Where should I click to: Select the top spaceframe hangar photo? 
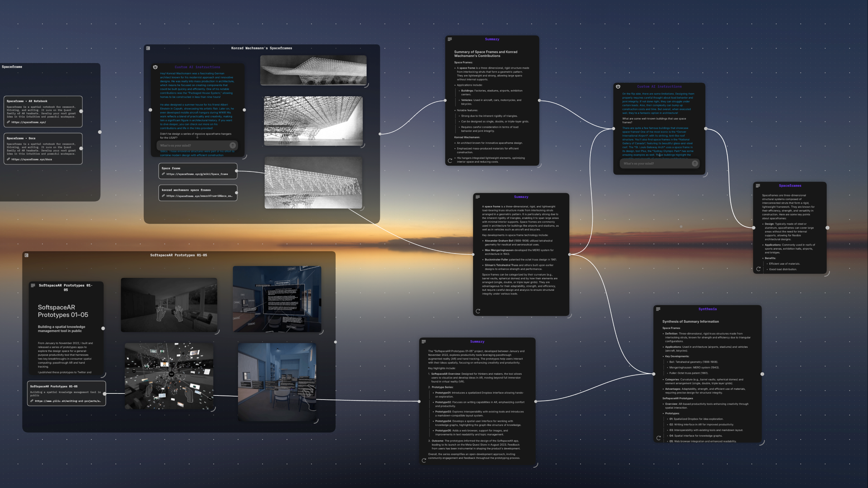[313, 70]
